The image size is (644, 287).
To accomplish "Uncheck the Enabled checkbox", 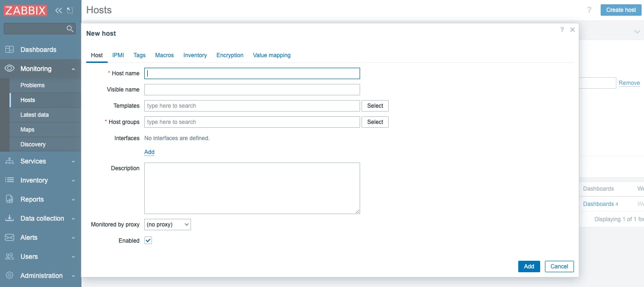I will coord(148,240).
